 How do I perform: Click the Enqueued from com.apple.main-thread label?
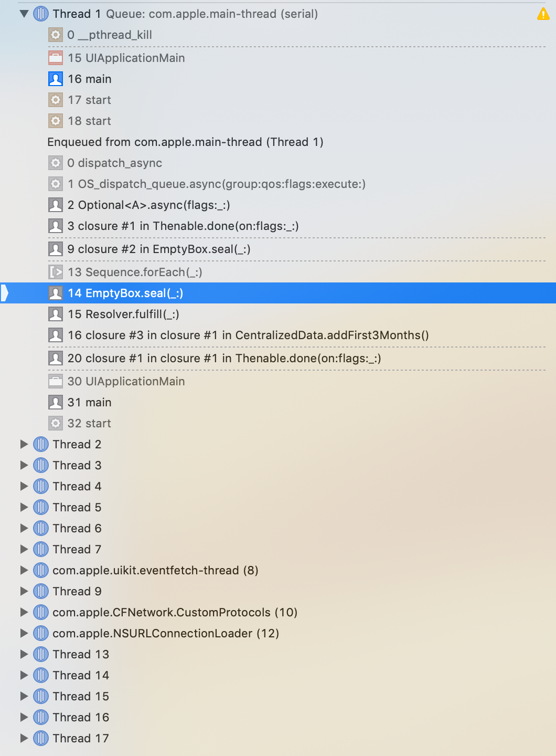pos(186,142)
